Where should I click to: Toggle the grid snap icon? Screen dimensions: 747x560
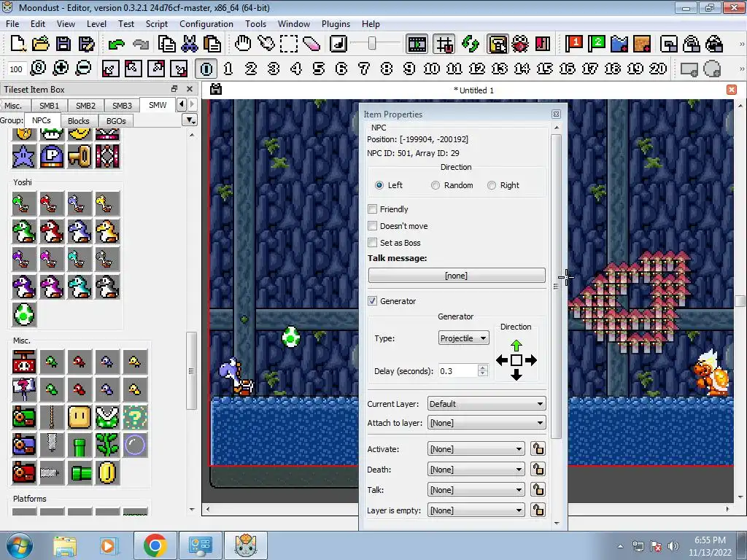pyautogui.click(x=444, y=44)
